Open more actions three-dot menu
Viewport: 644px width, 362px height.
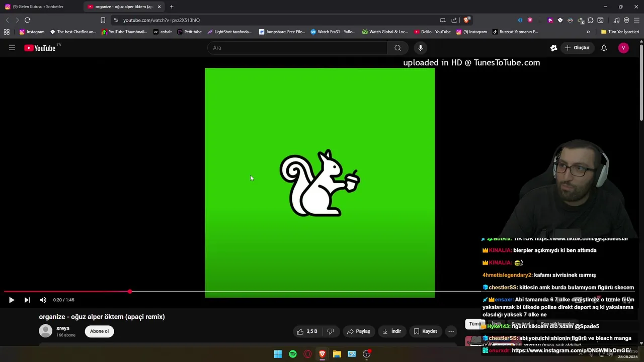tap(451, 331)
